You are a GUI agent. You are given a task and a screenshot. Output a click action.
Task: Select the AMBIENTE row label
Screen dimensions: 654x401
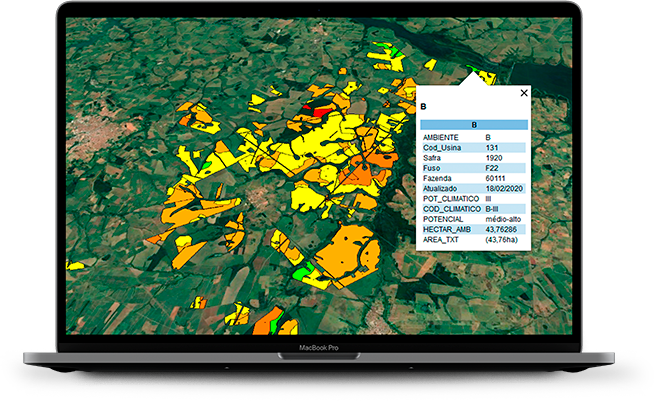tap(440, 137)
